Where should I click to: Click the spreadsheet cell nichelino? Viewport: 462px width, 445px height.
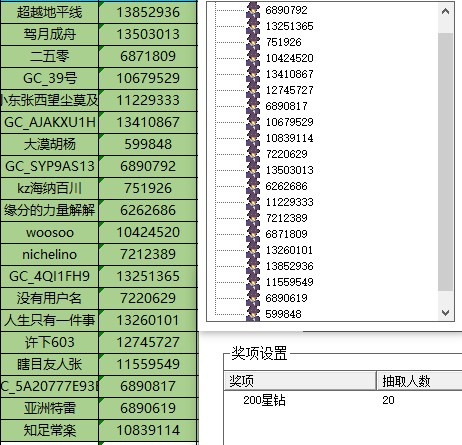(49, 254)
